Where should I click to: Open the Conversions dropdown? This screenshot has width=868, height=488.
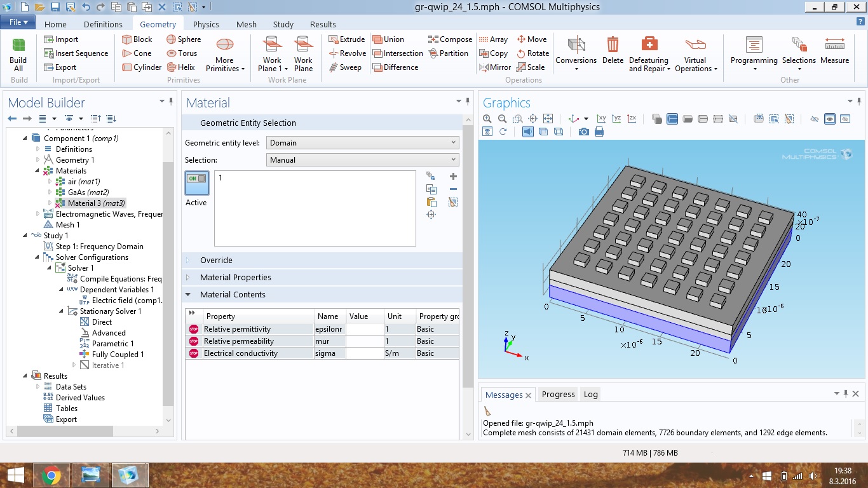point(576,55)
